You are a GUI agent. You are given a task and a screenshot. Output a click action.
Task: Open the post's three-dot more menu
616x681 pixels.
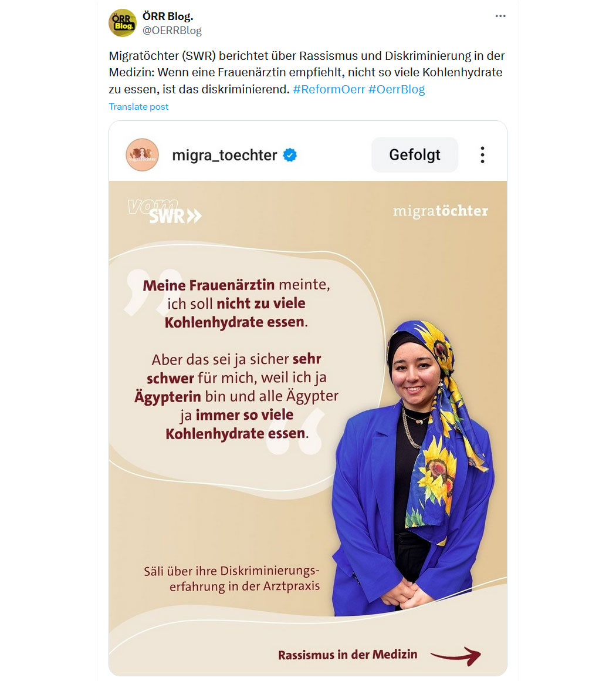pyautogui.click(x=500, y=16)
